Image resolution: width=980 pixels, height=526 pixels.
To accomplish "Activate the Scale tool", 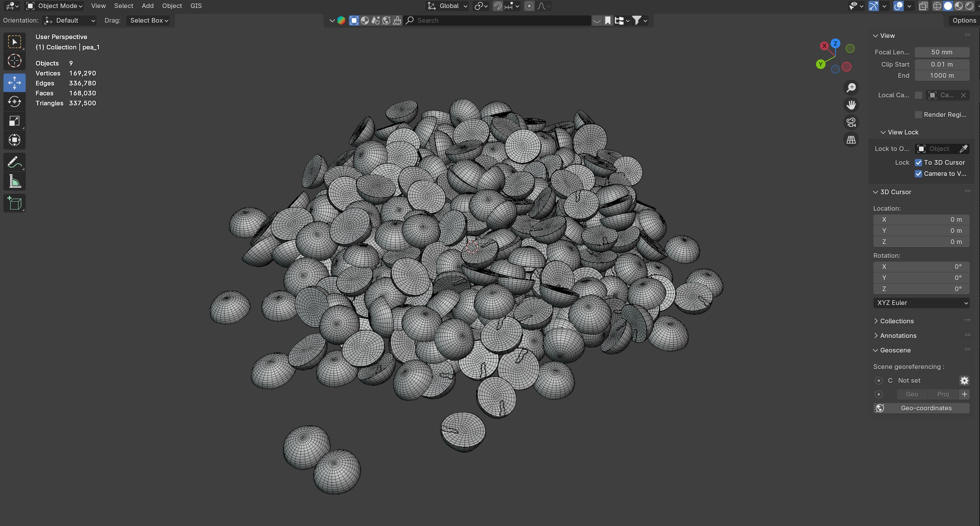I will pyautogui.click(x=14, y=121).
